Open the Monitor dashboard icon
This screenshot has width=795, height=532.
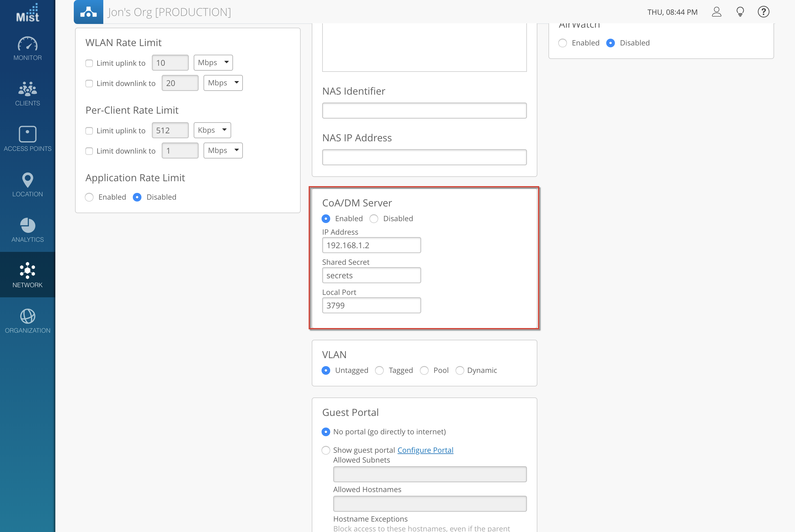click(27, 45)
